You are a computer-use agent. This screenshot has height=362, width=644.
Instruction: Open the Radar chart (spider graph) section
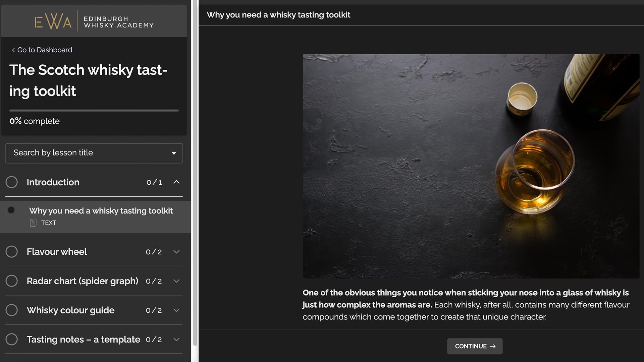[82, 281]
